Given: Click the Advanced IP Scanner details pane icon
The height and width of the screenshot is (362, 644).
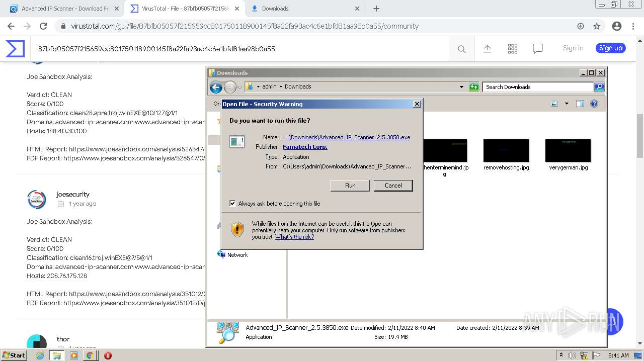Looking at the screenshot, I should pyautogui.click(x=227, y=332).
